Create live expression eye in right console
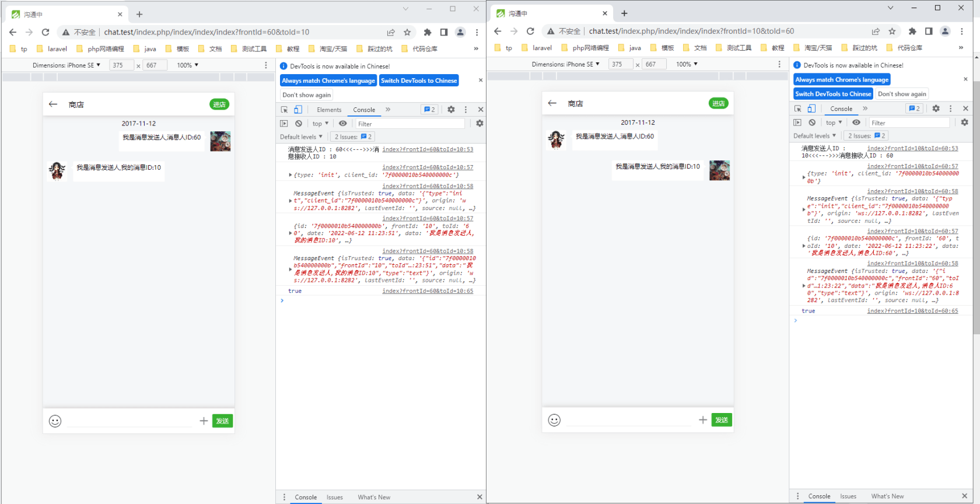Image resolution: width=980 pixels, height=504 pixels. click(x=856, y=123)
